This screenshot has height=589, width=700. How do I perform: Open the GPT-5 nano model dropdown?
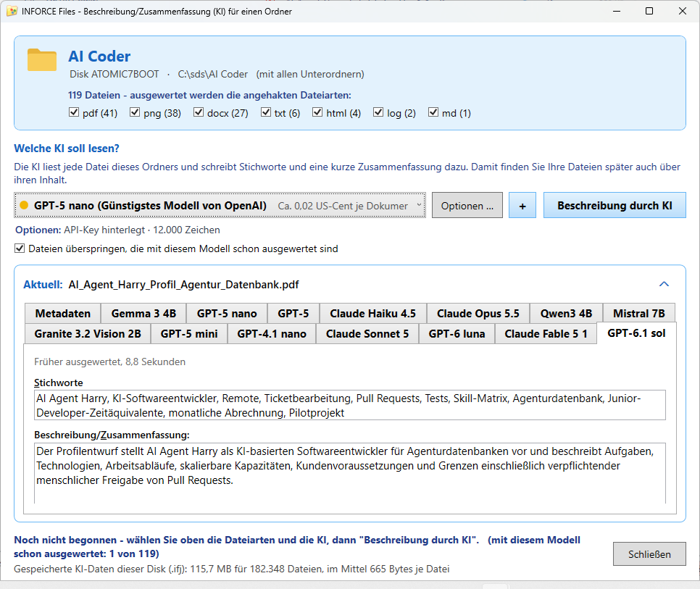(220, 205)
